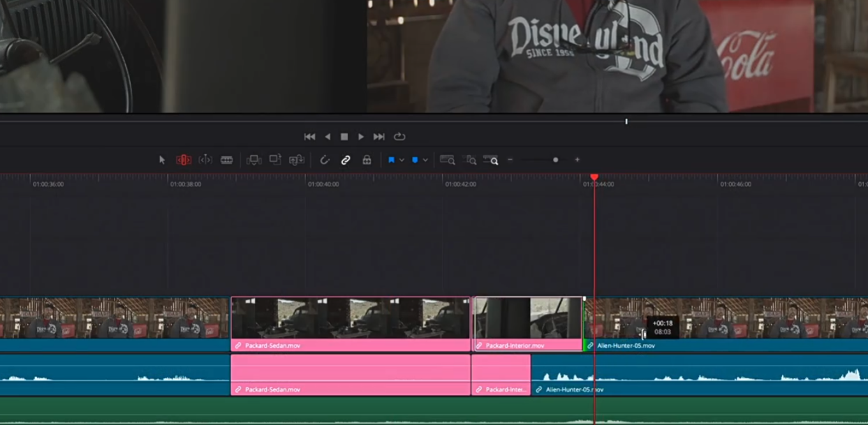This screenshot has height=425, width=868.
Task: Enable Loop playback
Action: click(x=400, y=137)
